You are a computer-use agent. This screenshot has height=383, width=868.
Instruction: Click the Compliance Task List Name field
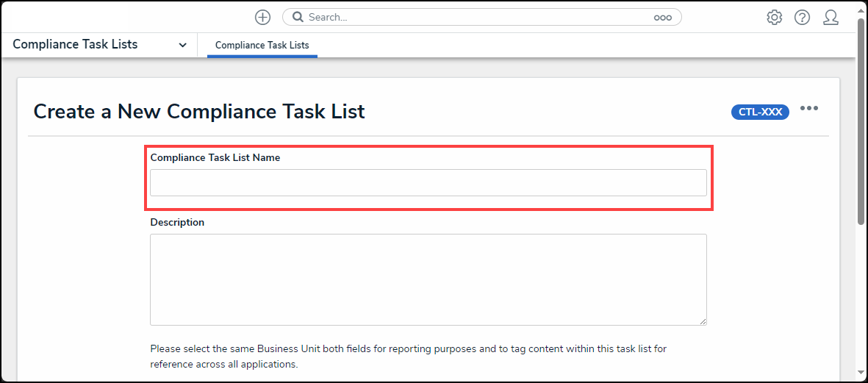pyautogui.click(x=428, y=182)
